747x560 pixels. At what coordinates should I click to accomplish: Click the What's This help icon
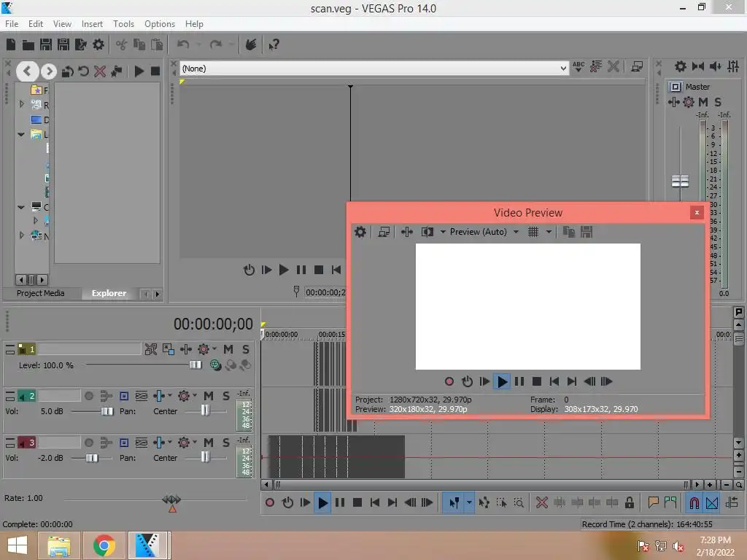pyautogui.click(x=274, y=44)
